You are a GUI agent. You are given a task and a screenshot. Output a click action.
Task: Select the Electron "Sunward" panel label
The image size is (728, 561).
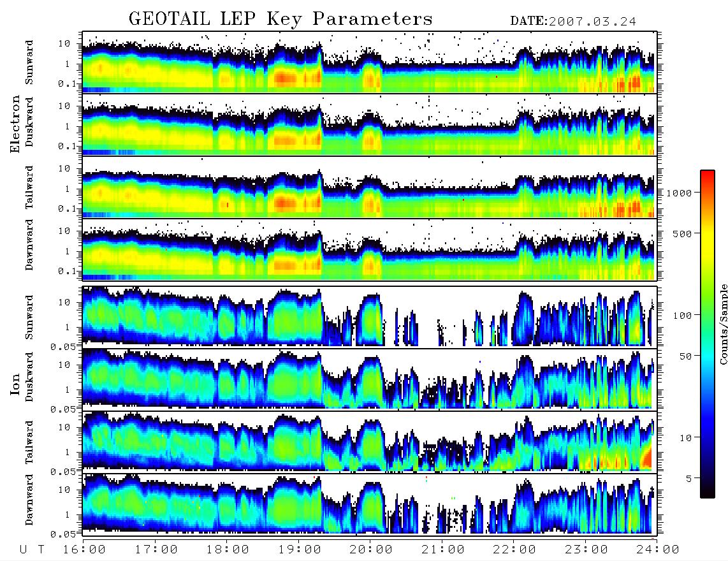pyautogui.click(x=29, y=62)
